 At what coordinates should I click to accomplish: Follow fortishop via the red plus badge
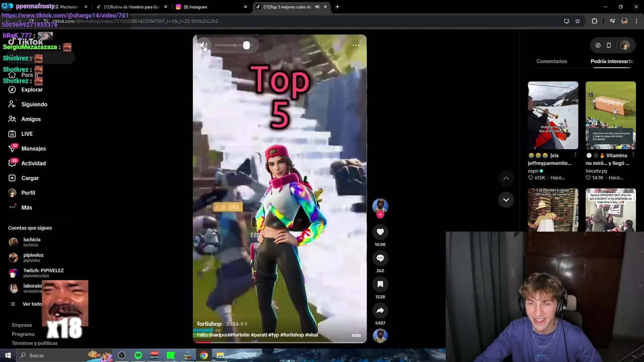[380, 215]
